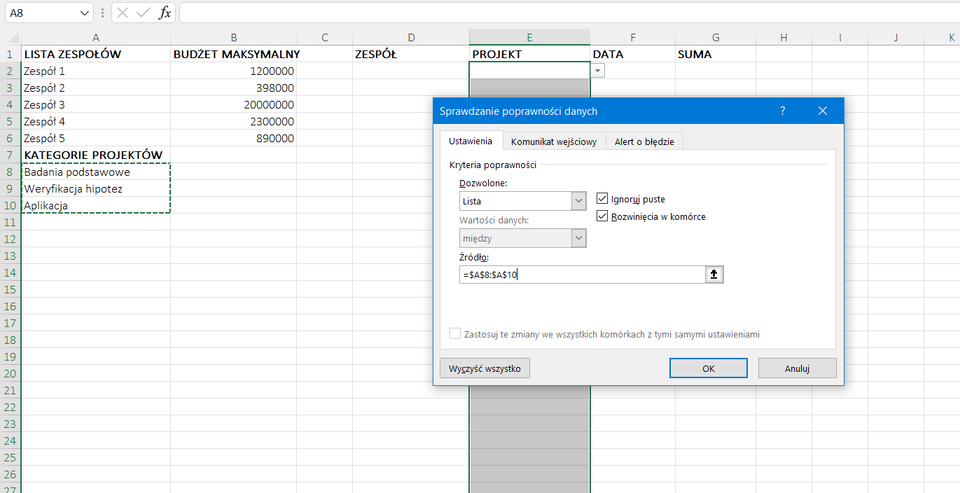Select cell A4 containing Zespół 3
The width and height of the screenshot is (960, 493).
95,105
